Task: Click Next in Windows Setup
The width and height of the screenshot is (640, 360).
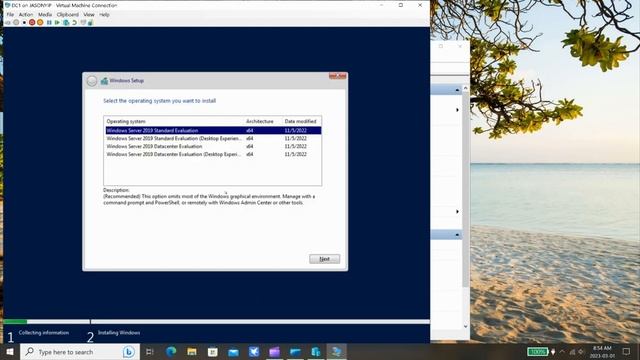Action: 324,259
